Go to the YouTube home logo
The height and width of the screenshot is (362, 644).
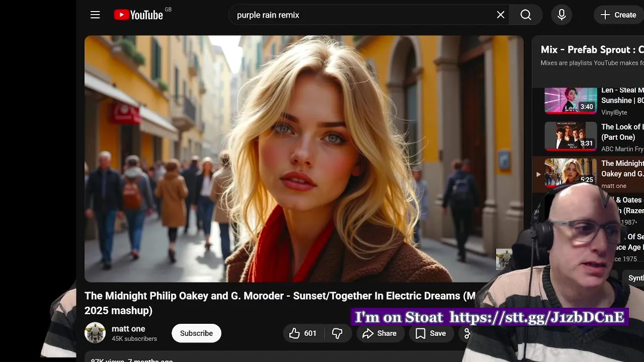138,15
